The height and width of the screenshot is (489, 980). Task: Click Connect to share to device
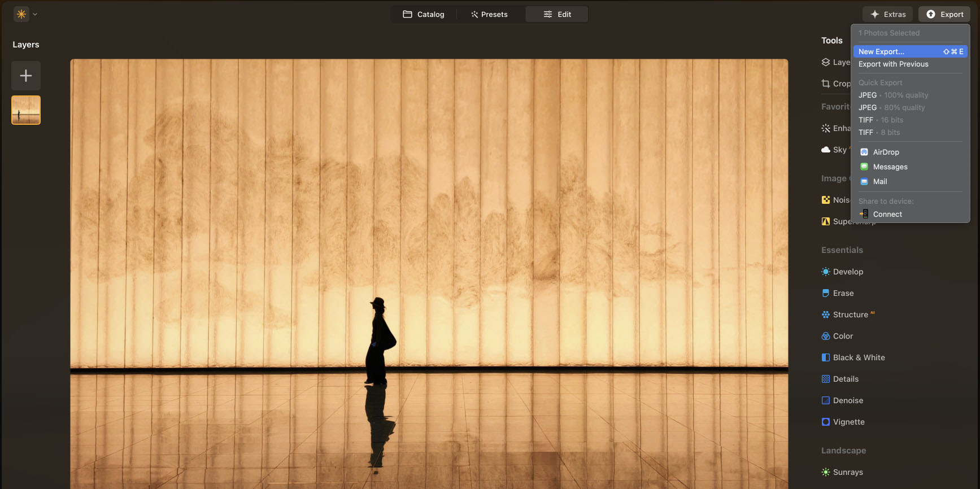coord(887,214)
